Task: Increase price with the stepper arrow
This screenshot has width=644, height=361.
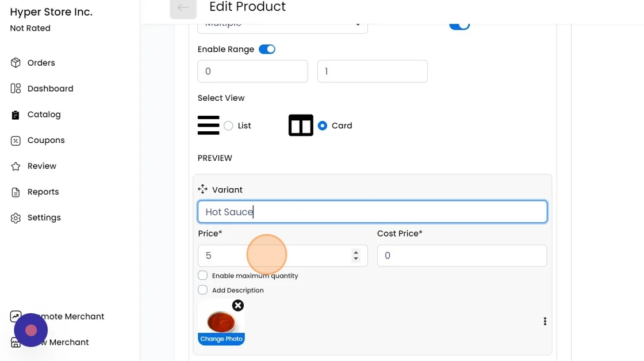Action: [x=356, y=252]
